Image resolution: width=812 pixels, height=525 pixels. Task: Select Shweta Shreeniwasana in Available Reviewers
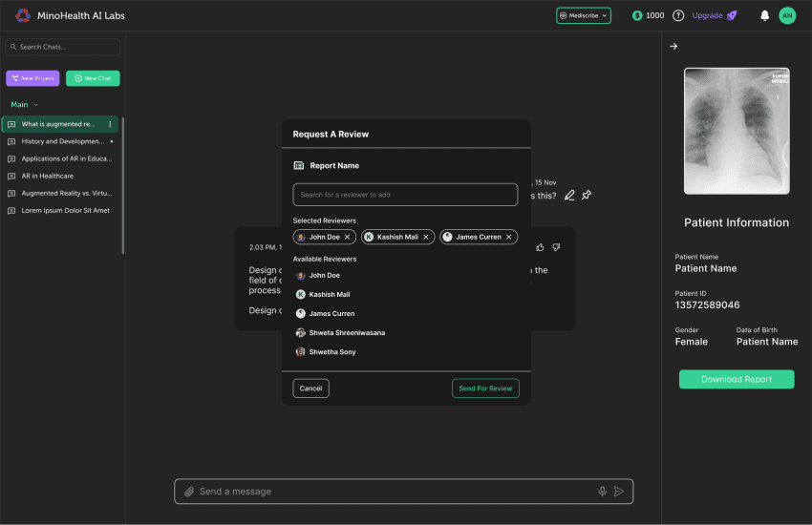click(341, 332)
